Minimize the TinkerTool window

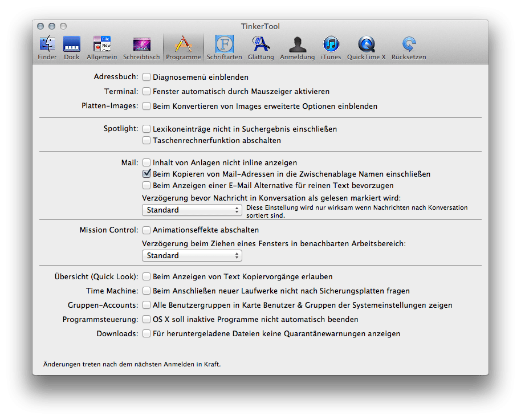tap(52, 26)
